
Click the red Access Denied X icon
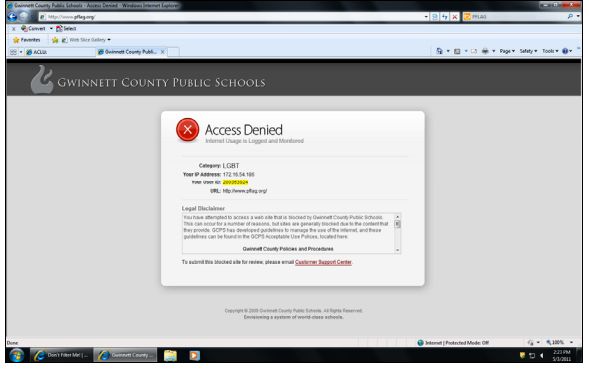pos(187,130)
